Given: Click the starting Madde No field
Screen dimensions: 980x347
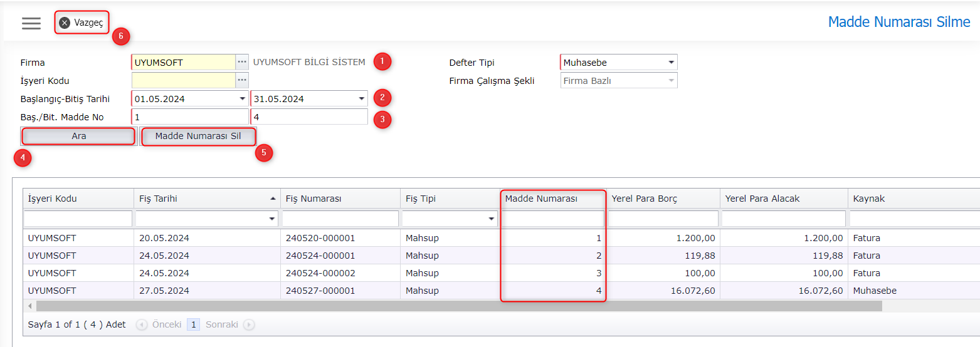Looking at the screenshot, I should 190,117.
